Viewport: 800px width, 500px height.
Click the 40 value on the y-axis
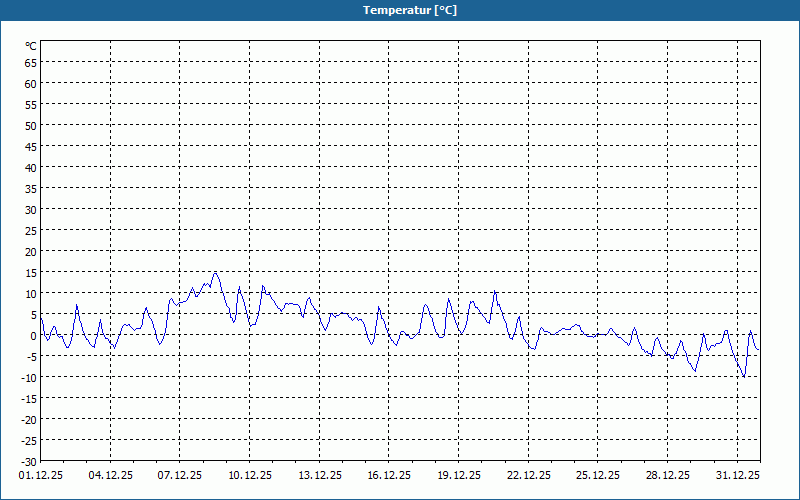(31, 168)
